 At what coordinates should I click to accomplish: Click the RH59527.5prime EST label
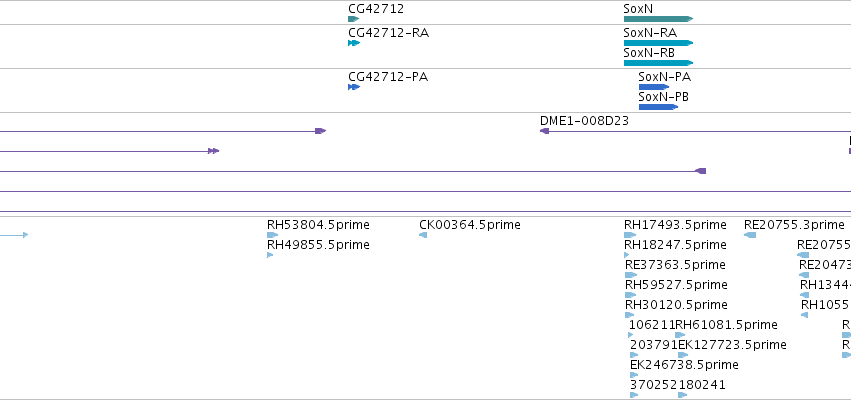(x=676, y=285)
